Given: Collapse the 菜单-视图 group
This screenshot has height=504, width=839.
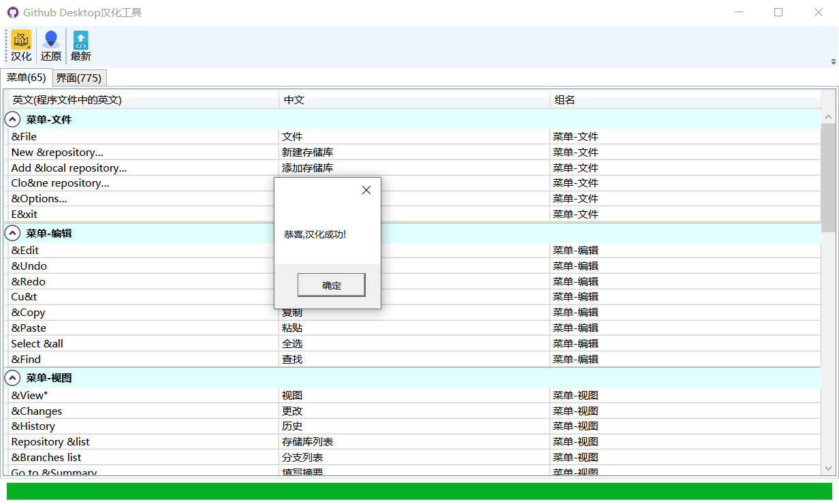Looking at the screenshot, I should [x=13, y=378].
